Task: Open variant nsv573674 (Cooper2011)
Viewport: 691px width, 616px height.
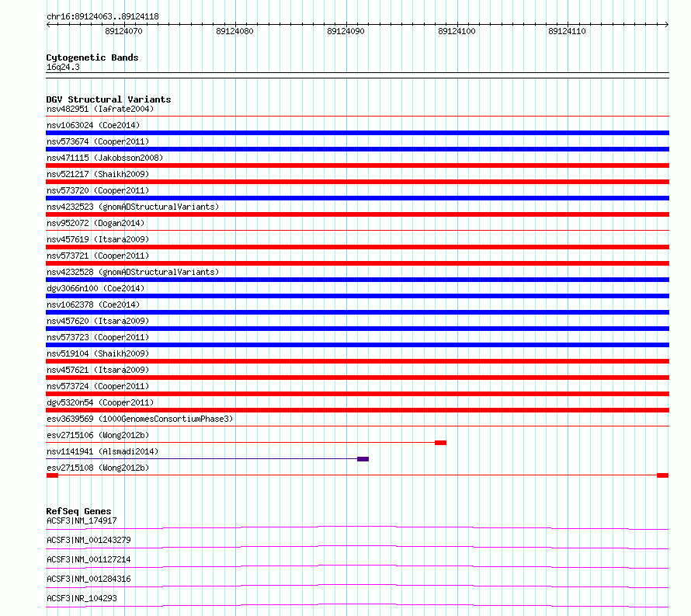Action: coord(98,141)
